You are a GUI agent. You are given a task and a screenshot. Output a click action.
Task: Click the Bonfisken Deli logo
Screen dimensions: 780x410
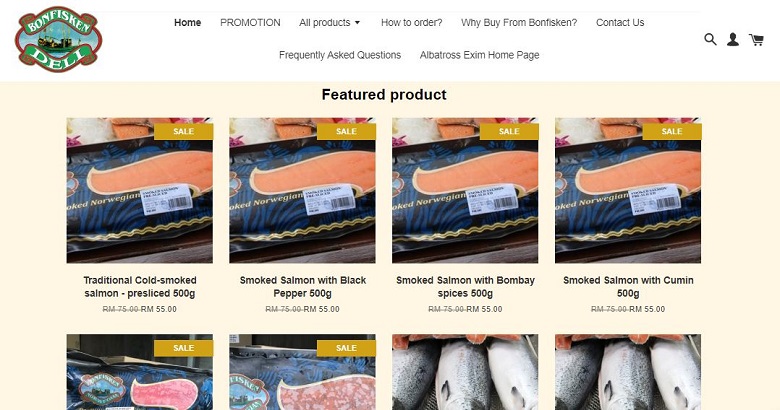tap(58, 39)
